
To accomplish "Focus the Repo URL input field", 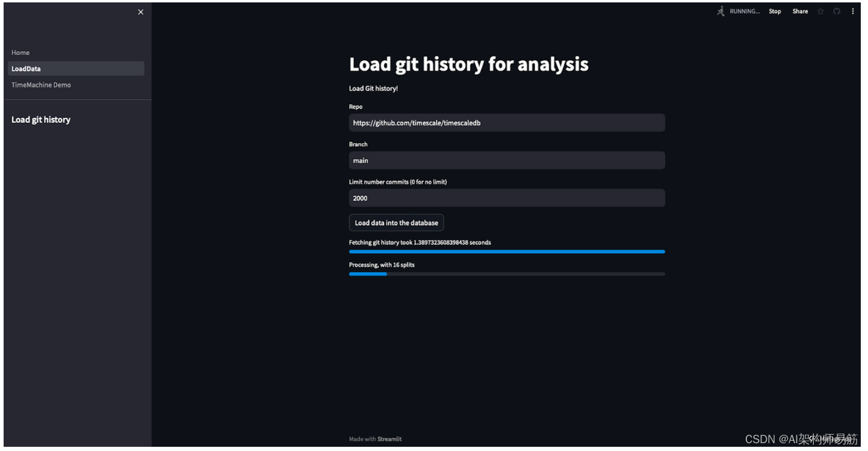I will coord(507,123).
